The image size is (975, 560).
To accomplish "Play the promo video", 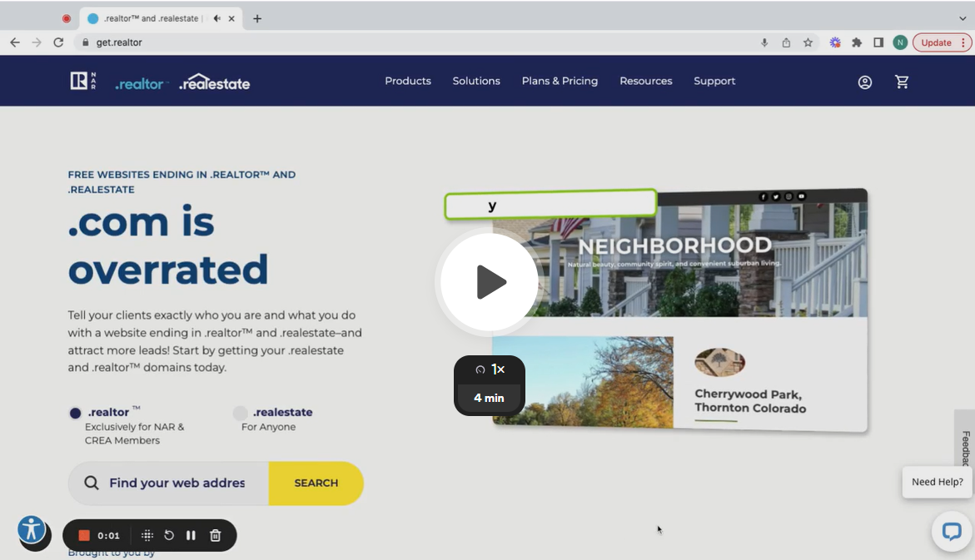I will coord(490,282).
